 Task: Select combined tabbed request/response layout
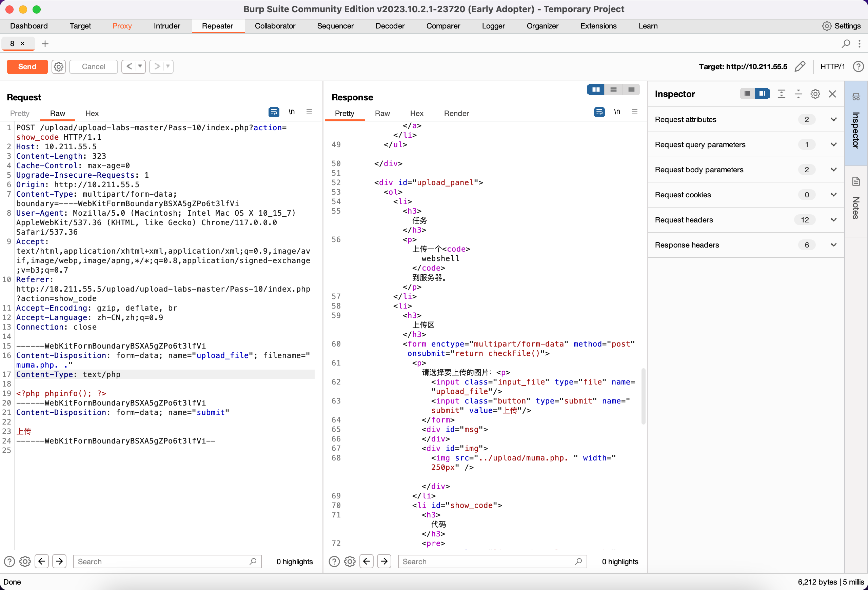pyautogui.click(x=631, y=90)
